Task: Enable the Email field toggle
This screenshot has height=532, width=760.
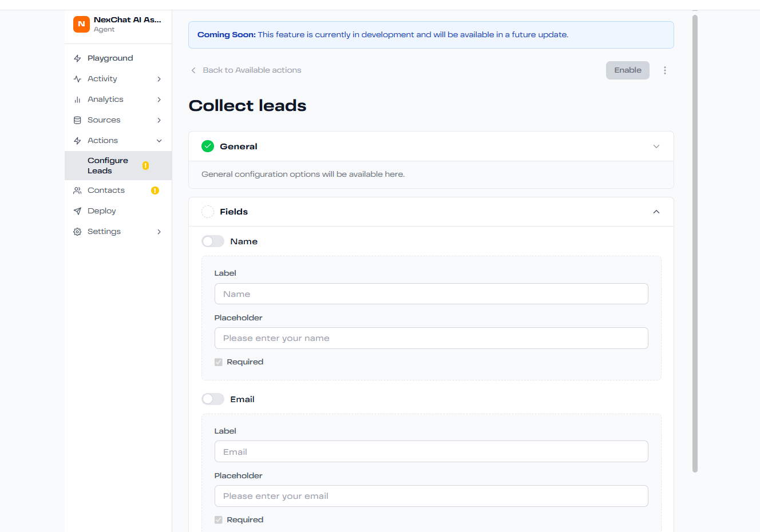Action: [x=213, y=399]
